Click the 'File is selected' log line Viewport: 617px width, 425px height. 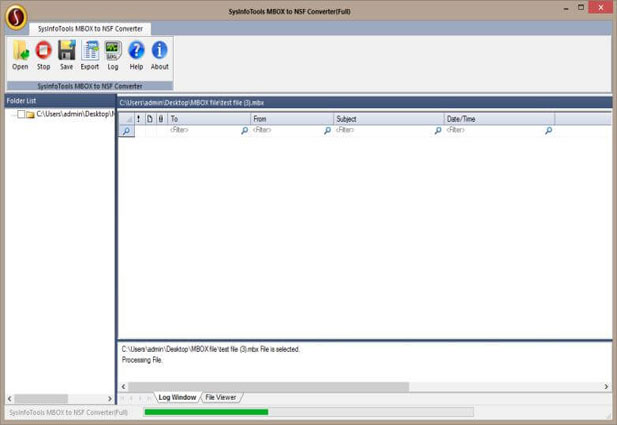(211, 349)
